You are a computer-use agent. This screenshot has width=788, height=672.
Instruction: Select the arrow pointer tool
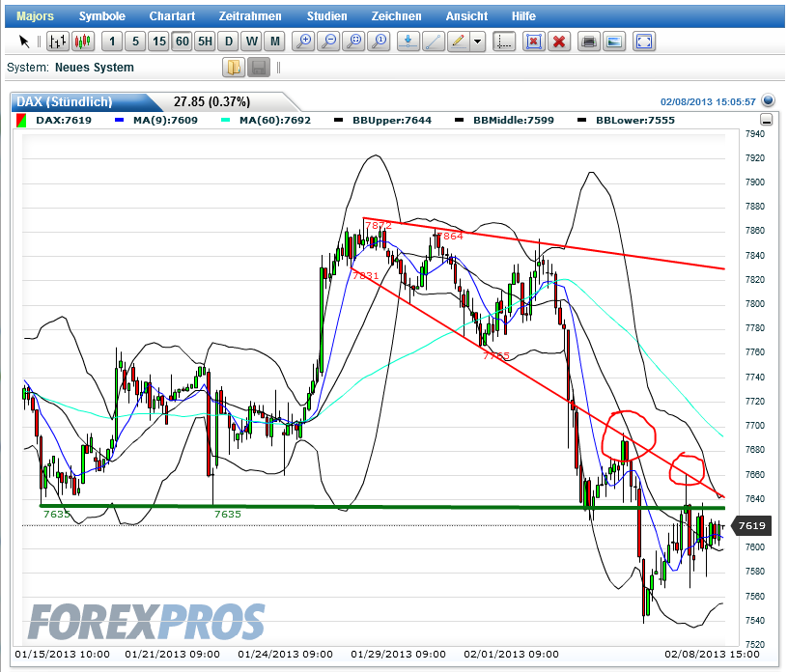click(x=24, y=42)
